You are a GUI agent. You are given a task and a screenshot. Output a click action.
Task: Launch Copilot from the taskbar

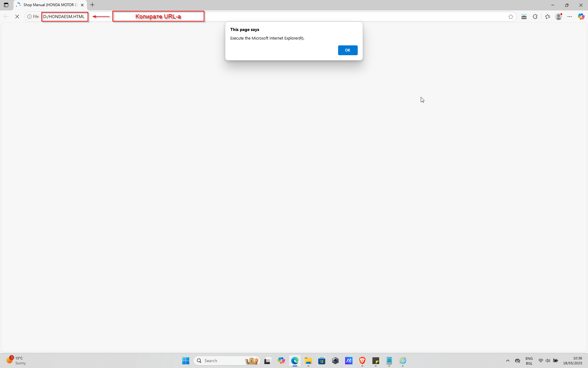[281, 361]
